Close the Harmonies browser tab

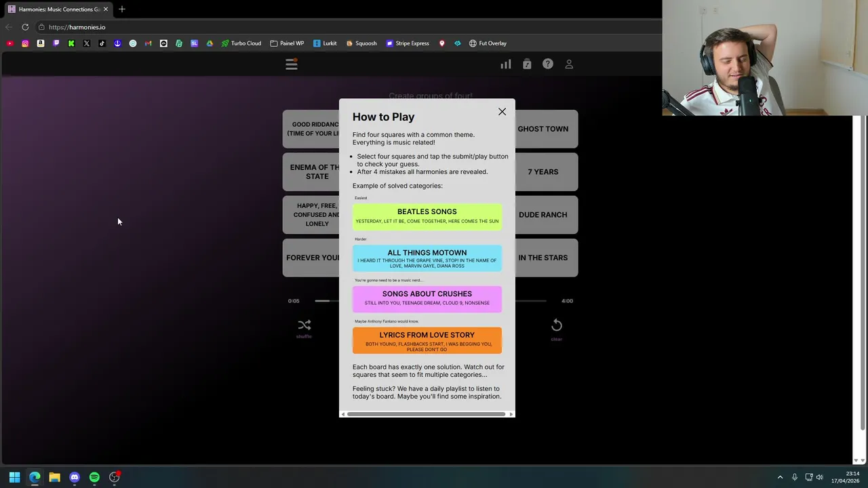pos(105,9)
